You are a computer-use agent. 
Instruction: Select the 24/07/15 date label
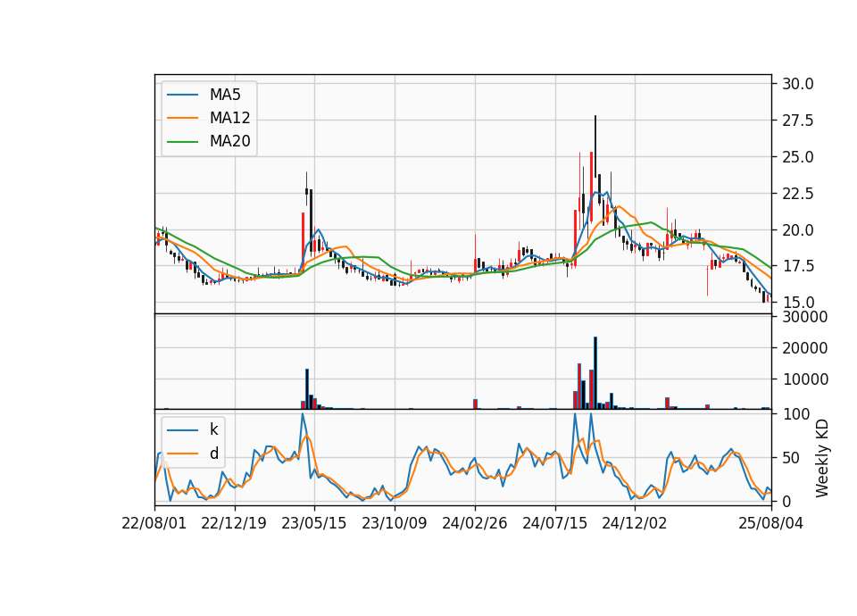554,523
